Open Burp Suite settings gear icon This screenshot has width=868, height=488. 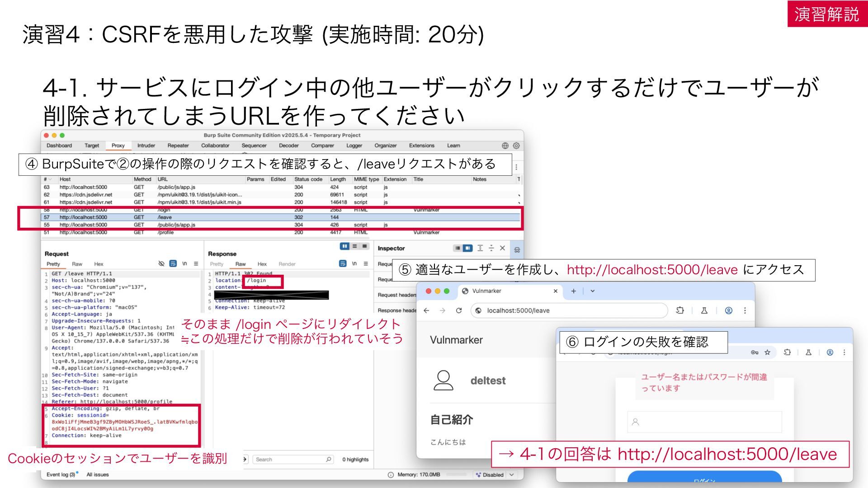tap(516, 145)
